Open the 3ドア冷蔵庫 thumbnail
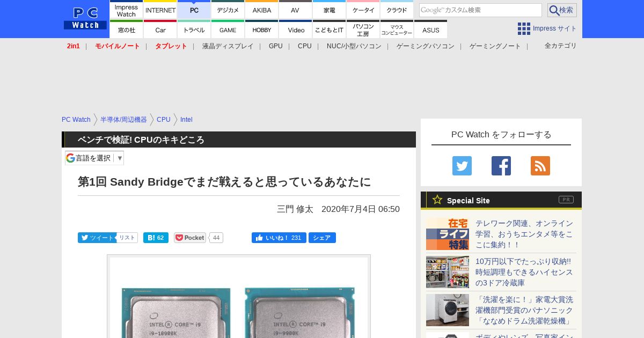Viewport: 644px width, 338px height. [448, 272]
